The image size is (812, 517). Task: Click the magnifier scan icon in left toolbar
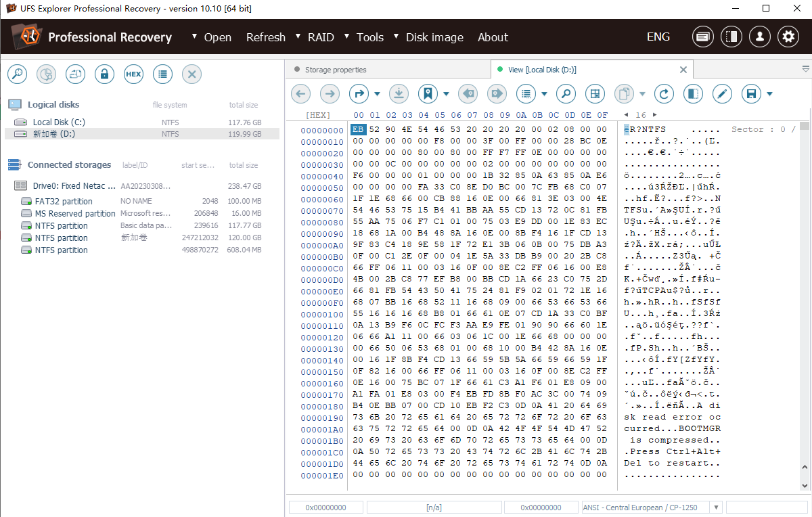[17, 74]
